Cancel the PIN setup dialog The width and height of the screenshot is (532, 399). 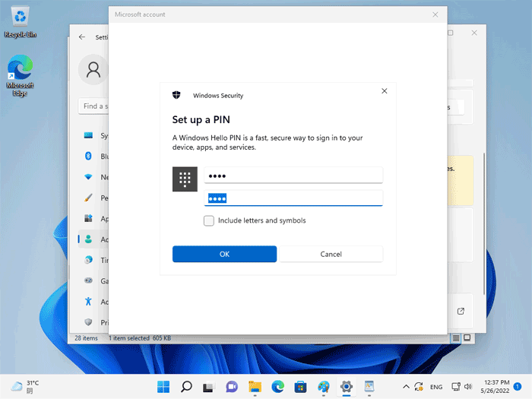pos(331,254)
